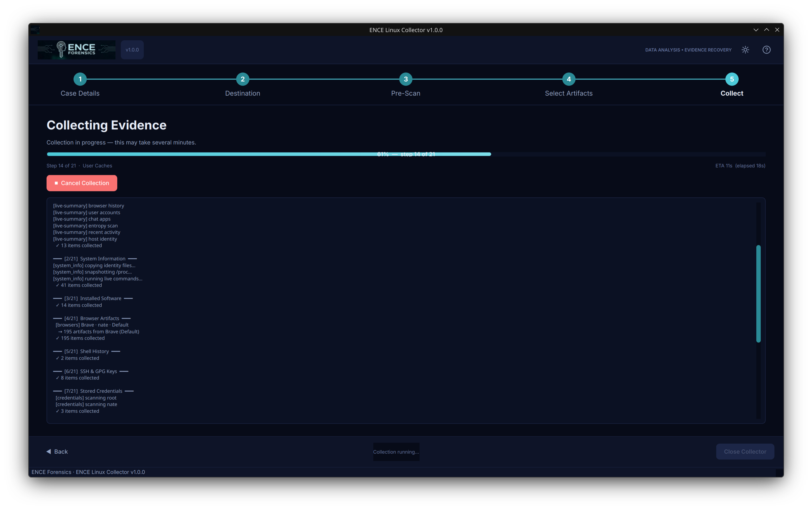Click the '[2/21] System Information' log header

coord(95,259)
